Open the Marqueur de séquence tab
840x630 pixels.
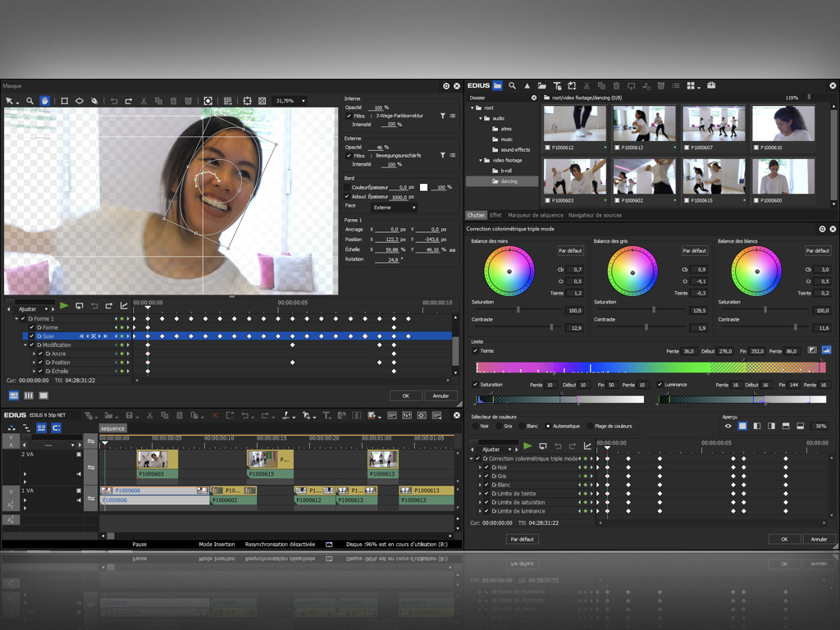(x=535, y=215)
